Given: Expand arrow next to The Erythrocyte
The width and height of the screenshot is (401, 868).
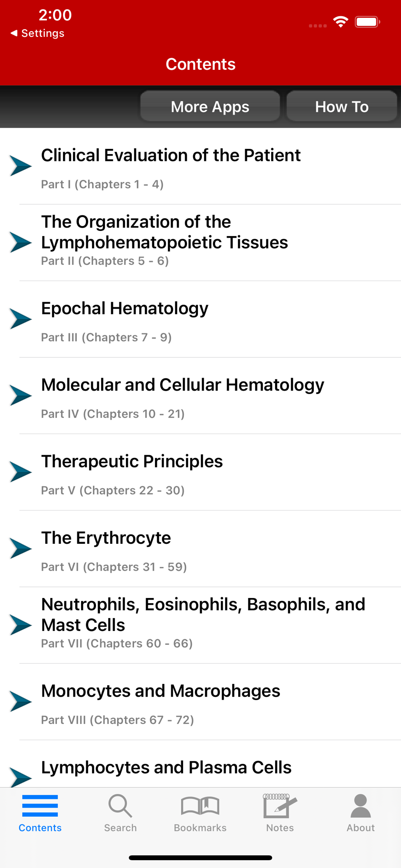Looking at the screenshot, I should 21,548.
